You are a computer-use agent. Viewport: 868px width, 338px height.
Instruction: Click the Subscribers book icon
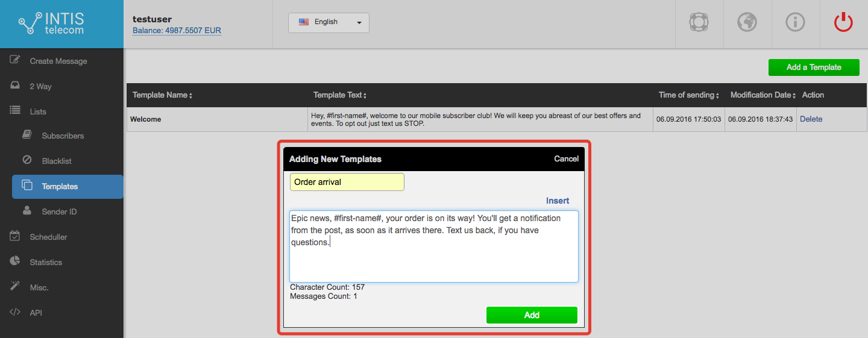click(27, 135)
